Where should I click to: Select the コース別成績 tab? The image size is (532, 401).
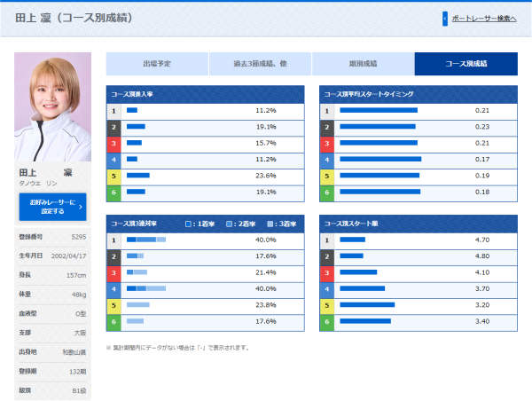pyautogui.click(x=466, y=64)
